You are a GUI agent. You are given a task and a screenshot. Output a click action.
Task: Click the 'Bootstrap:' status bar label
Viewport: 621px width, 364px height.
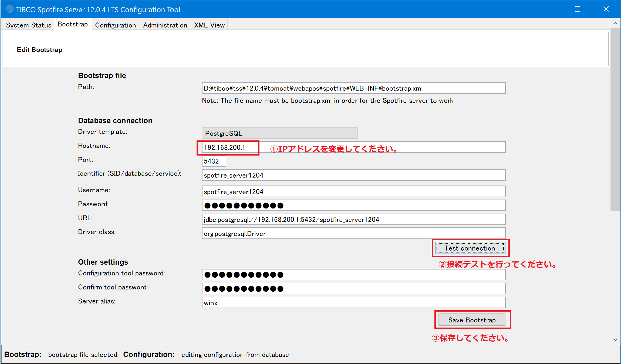pos(23,355)
